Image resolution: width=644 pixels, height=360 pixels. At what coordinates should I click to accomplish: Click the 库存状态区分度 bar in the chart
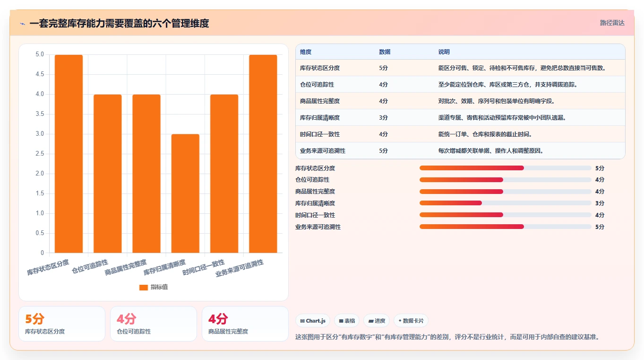tap(69, 154)
